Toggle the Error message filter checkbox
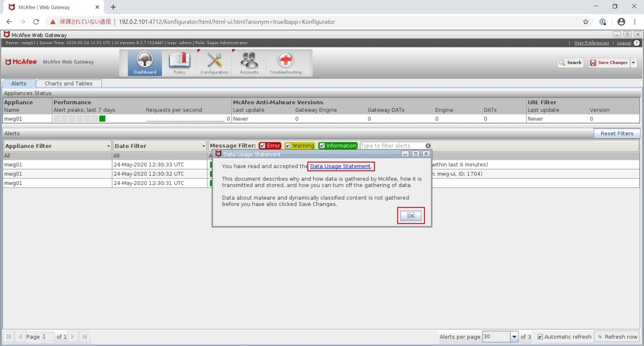644x346 pixels. 262,146
